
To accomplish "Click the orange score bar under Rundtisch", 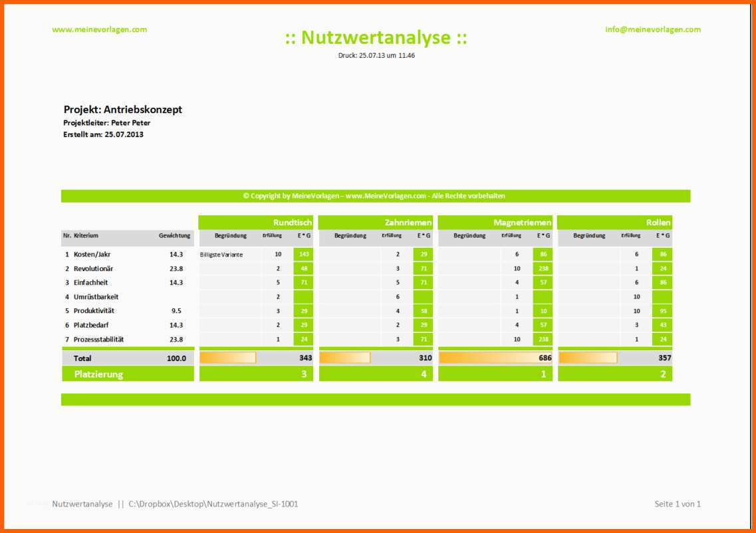I will pyautogui.click(x=227, y=358).
